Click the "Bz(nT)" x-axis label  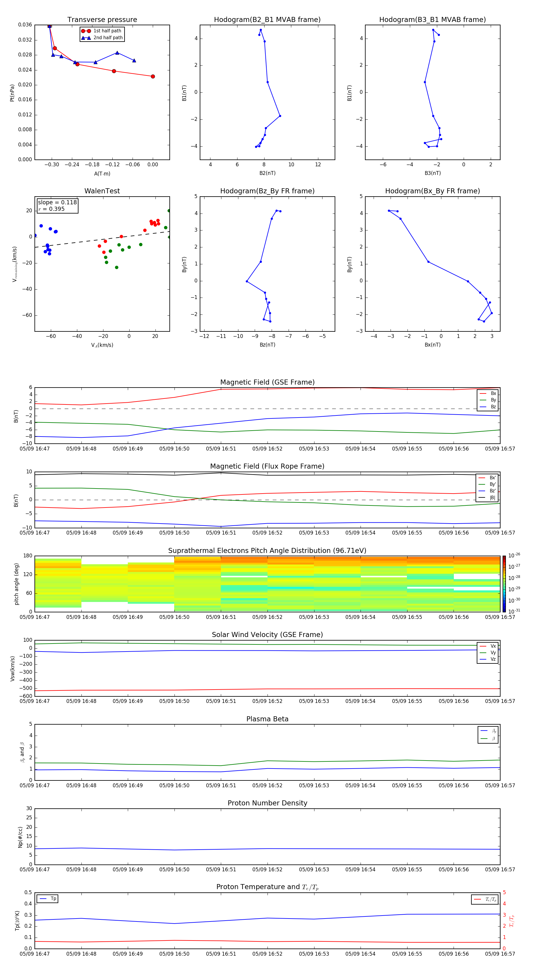pos(267,345)
